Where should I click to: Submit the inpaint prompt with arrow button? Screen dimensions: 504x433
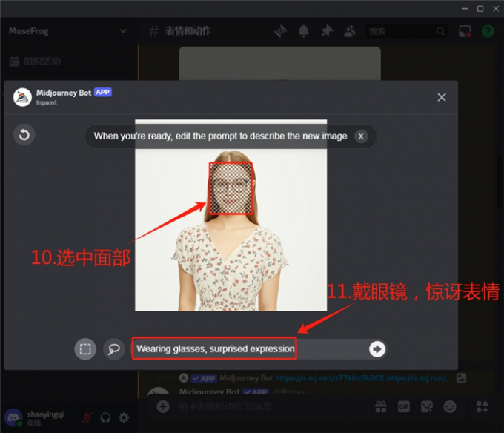pos(377,349)
